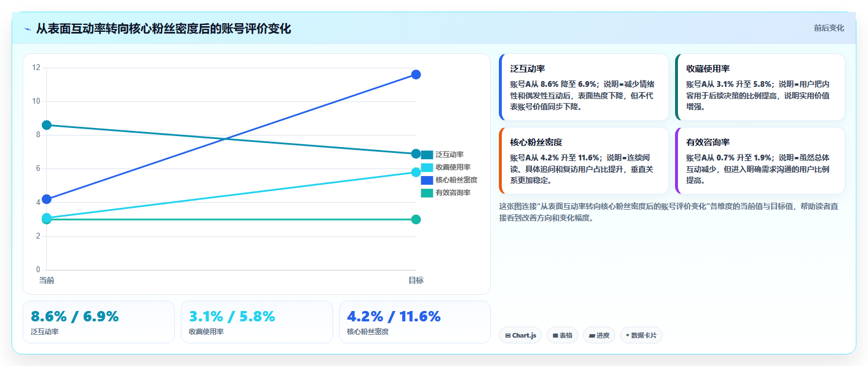
Task: Open the 收藏使用率 description card heading
Action: pyautogui.click(x=707, y=69)
